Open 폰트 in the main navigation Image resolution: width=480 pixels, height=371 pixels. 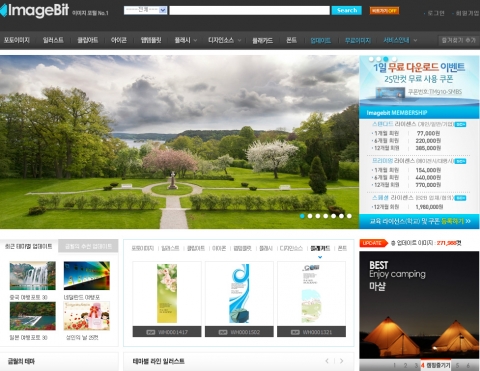(291, 40)
